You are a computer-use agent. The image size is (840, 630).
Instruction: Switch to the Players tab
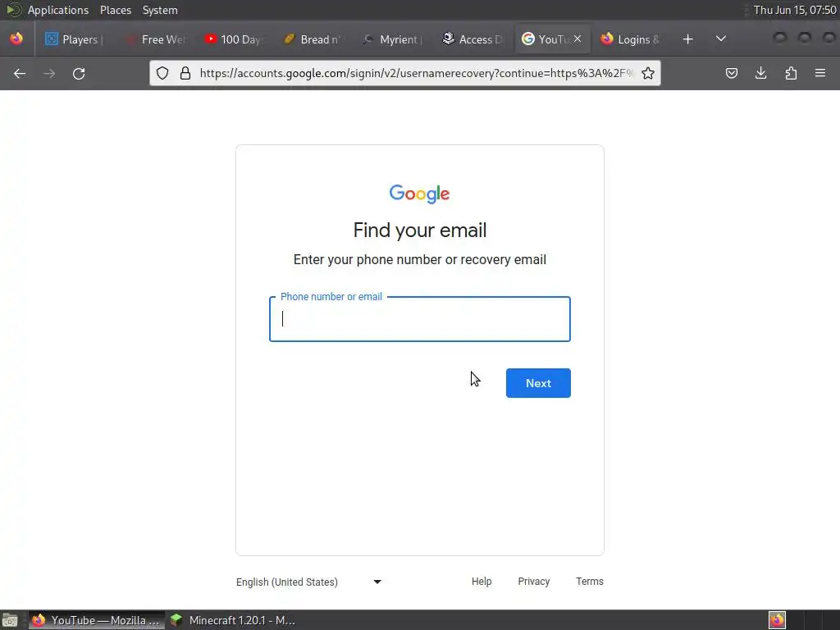[x=74, y=39]
